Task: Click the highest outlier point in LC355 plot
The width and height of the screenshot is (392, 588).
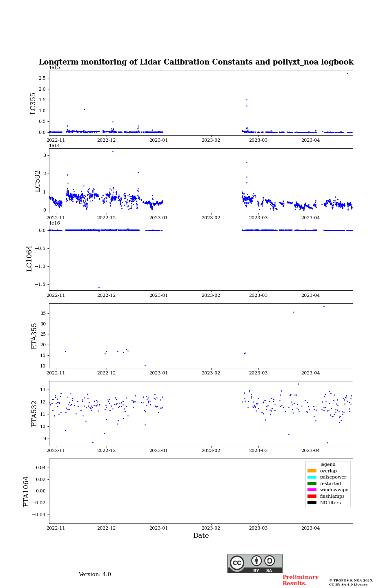Action: pos(347,73)
